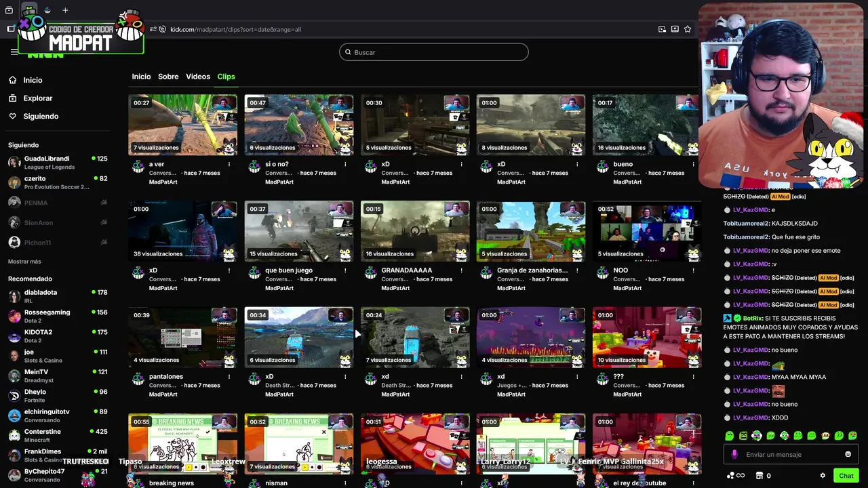
Task: Open options menu for 'que buen juego' clip
Action: coord(345,270)
